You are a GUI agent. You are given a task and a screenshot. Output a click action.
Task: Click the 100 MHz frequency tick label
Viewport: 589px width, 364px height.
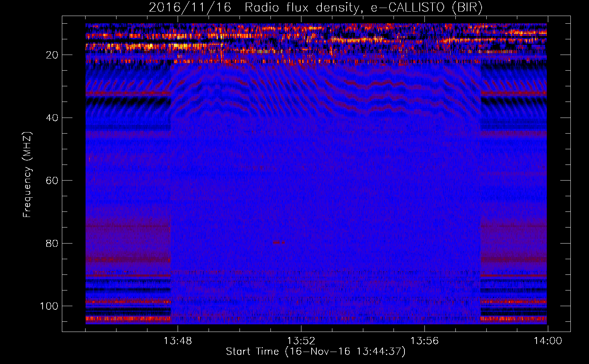click(49, 306)
